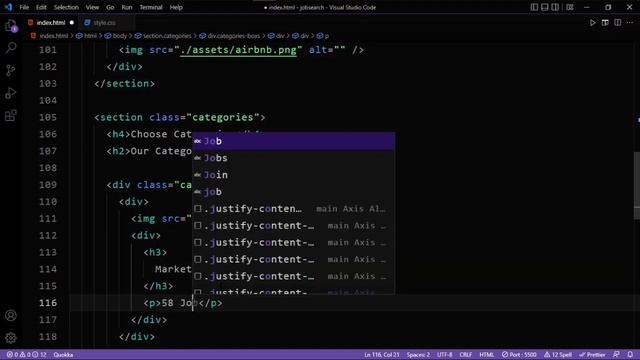The image size is (640, 360).
Task: Click the Run play icon in editor toolbar
Action: [592, 23]
